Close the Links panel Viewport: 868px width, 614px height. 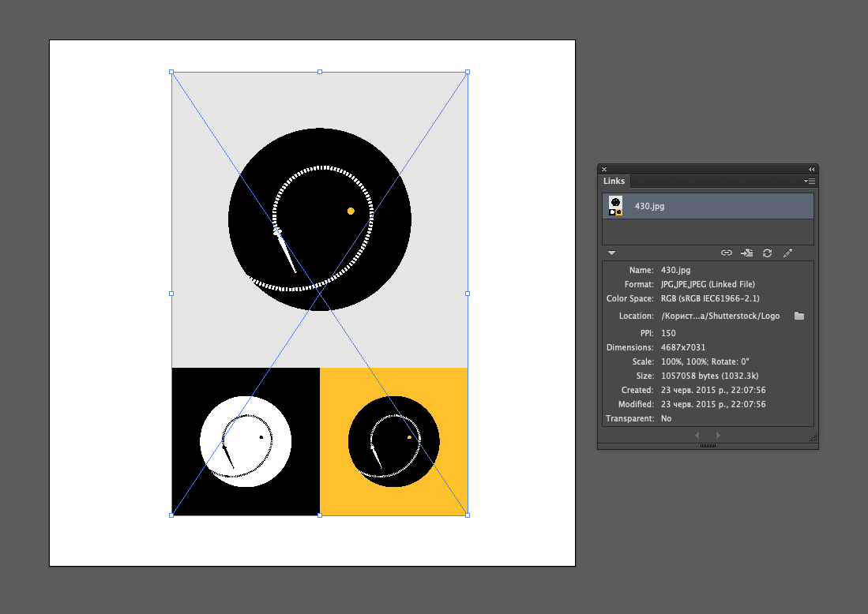point(604,169)
